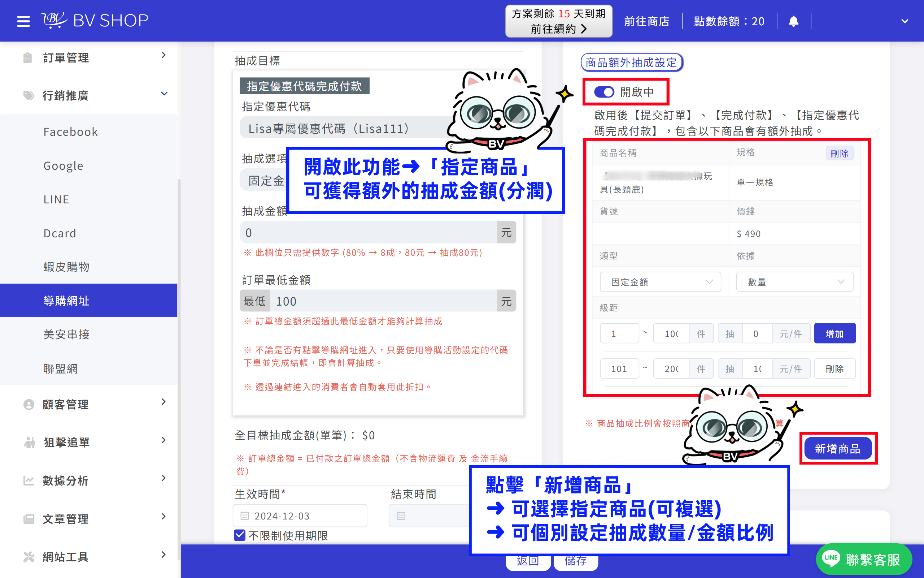Toggle the 開啟中 extra commission switch

click(x=604, y=92)
